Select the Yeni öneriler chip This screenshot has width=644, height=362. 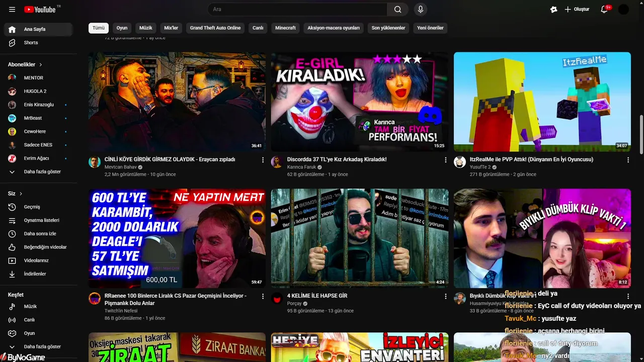[430, 28]
